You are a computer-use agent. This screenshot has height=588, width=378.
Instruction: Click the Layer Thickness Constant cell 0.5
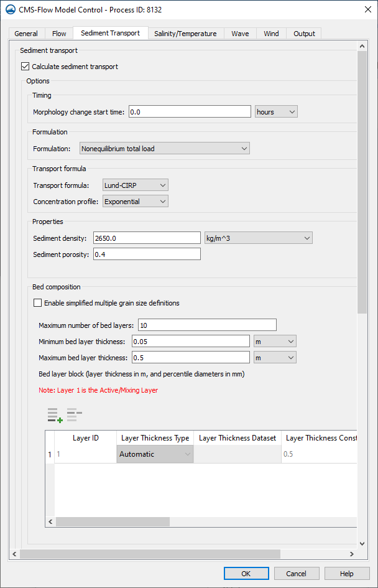pyautogui.click(x=319, y=454)
